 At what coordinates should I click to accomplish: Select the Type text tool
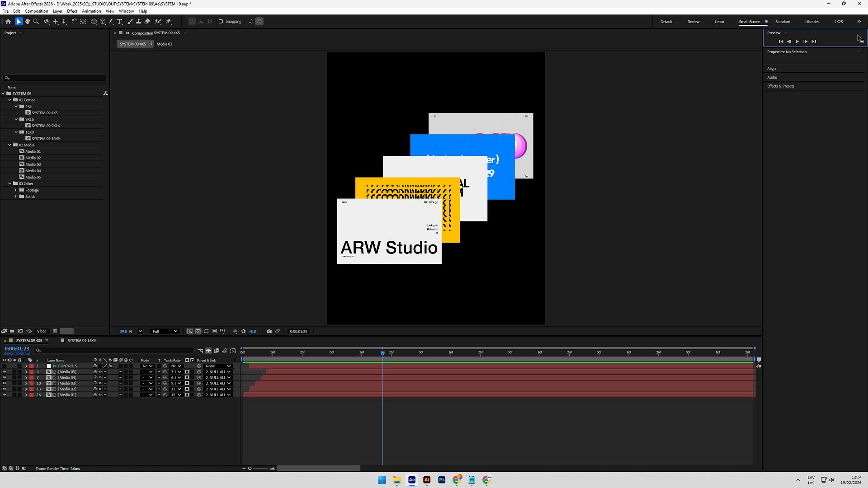pyautogui.click(x=120, y=21)
